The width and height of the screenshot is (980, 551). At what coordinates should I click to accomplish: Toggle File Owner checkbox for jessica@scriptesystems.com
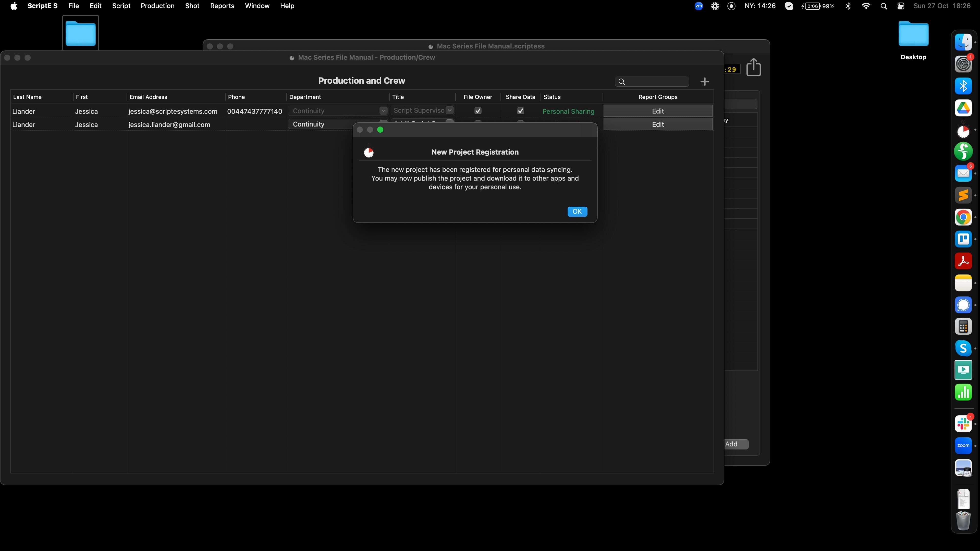coord(478,111)
